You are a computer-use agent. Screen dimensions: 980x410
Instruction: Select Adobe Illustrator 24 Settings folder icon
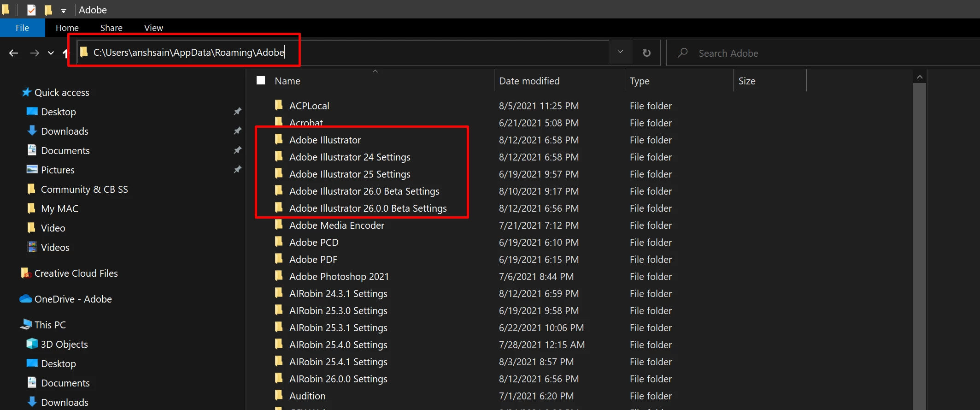point(279,156)
